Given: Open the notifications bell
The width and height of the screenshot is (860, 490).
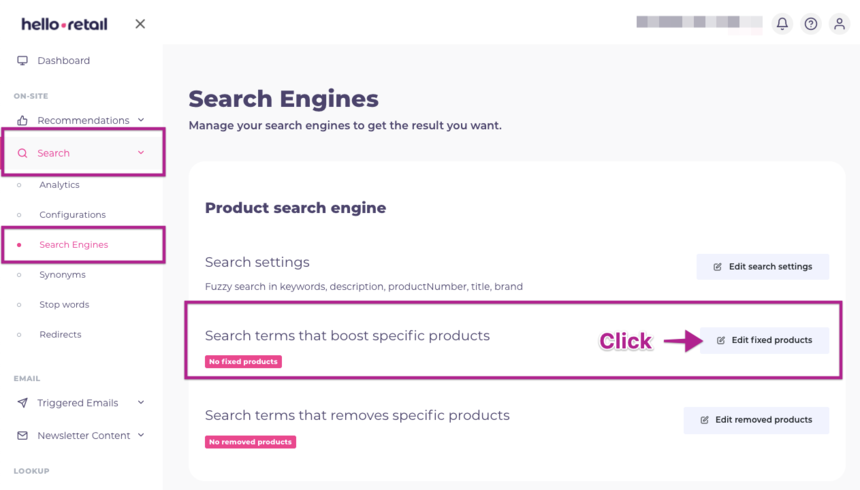Looking at the screenshot, I should click(782, 24).
